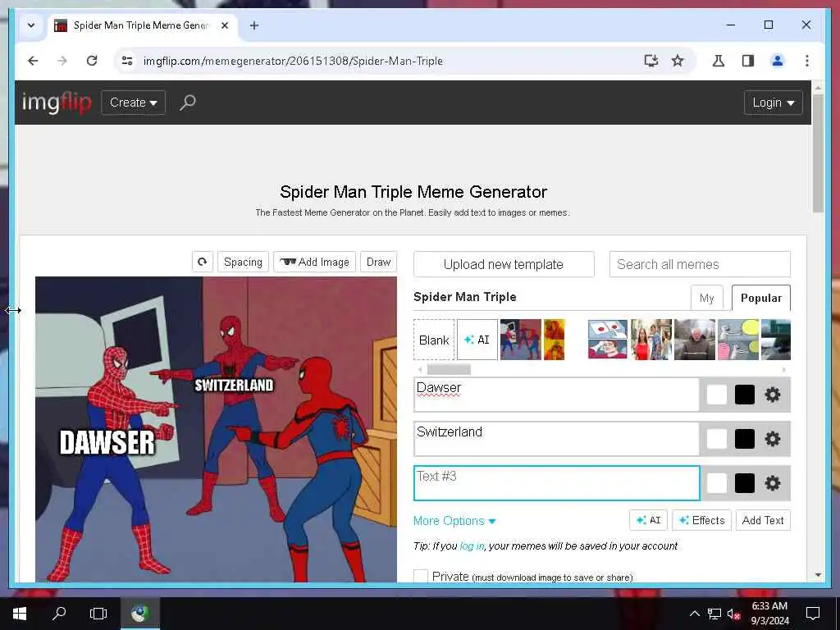Select the Drake template thumbnail
Viewport: 840px width, 630px height.
point(554,340)
